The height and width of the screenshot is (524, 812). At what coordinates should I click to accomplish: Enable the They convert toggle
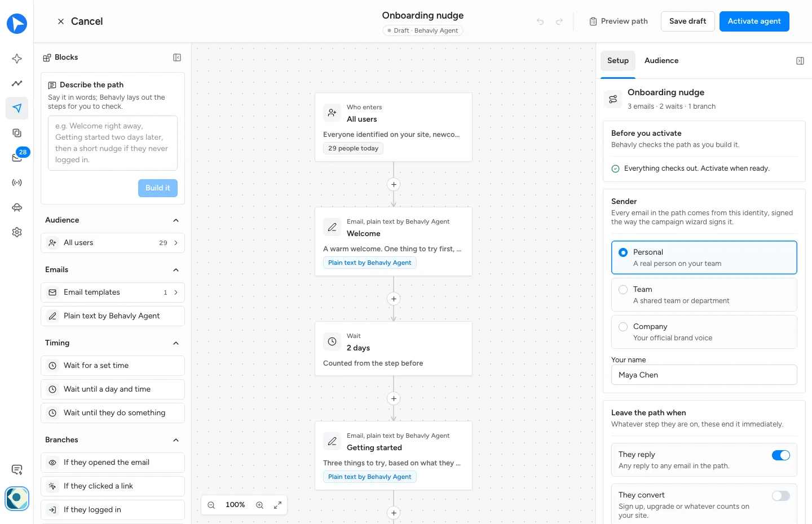click(781, 496)
